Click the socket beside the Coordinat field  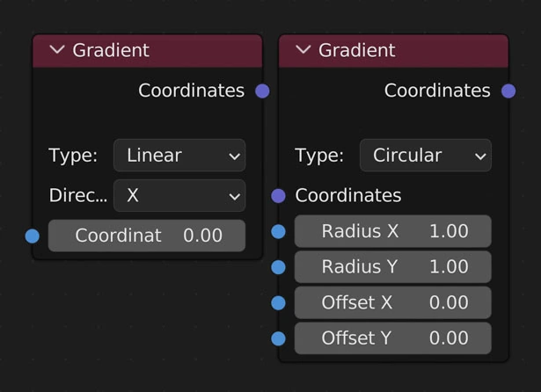coord(33,236)
